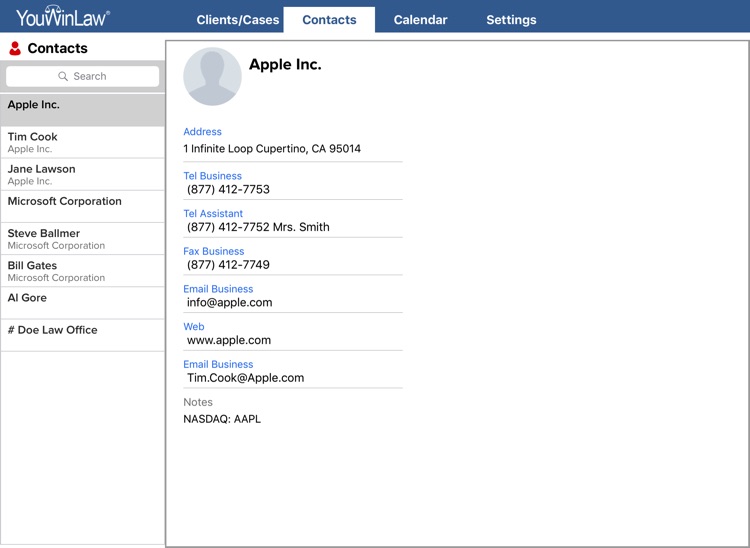Image resolution: width=750 pixels, height=548 pixels.
Task: Click the Tim.Cook@Apple.com email
Action: (x=245, y=378)
